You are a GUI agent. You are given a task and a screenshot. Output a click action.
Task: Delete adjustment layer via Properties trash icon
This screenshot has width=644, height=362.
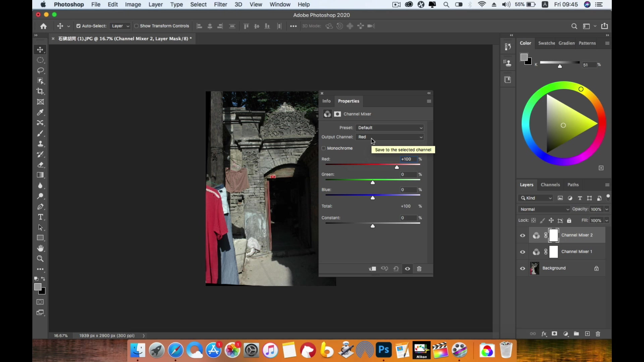419,269
